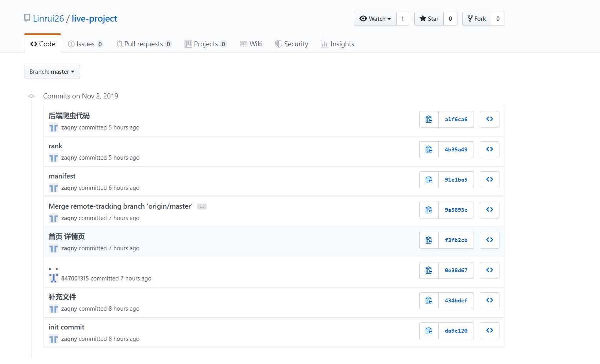600x364 pixels.
Task: Open '首页 详情页' commit title
Action: point(67,237)
